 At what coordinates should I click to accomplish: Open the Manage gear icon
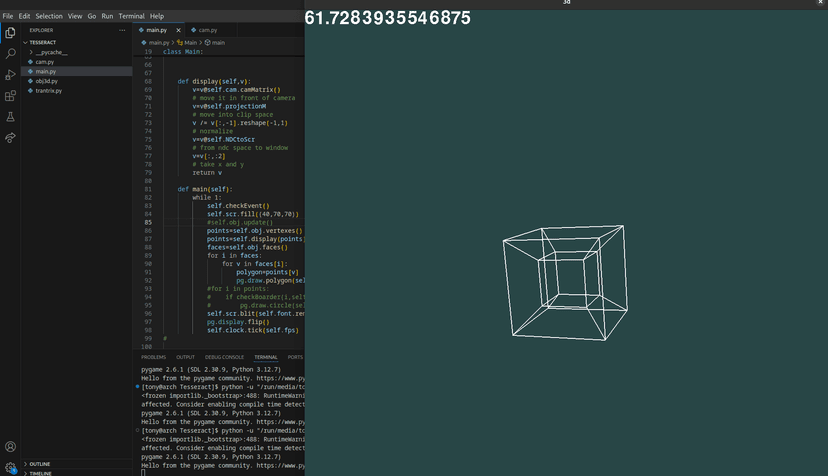[x=10, y=467]
